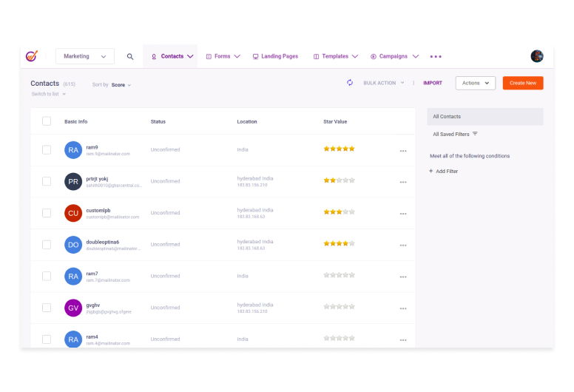Open the doubleoptina6 contact name
The image size is (574, 392).
[103, 242]
